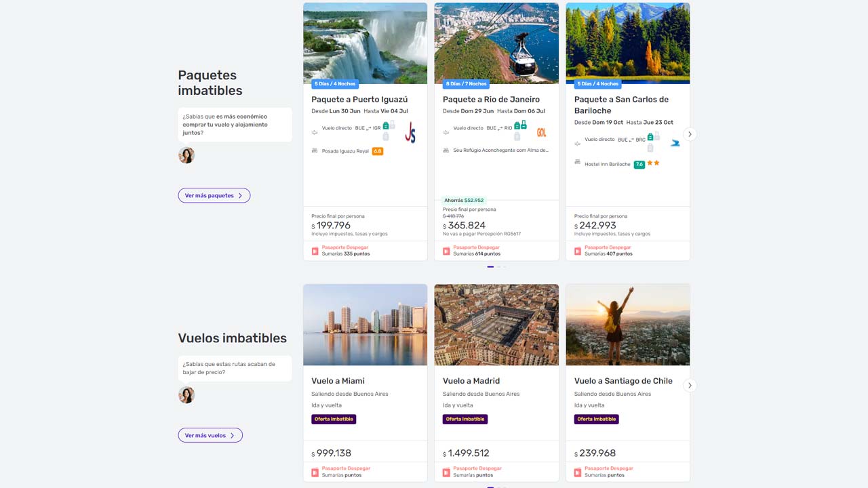
Task: Select the hotel bed icon next to Posada Iguazu Royal
Action: pyautogui.click(x=315, y=150)
